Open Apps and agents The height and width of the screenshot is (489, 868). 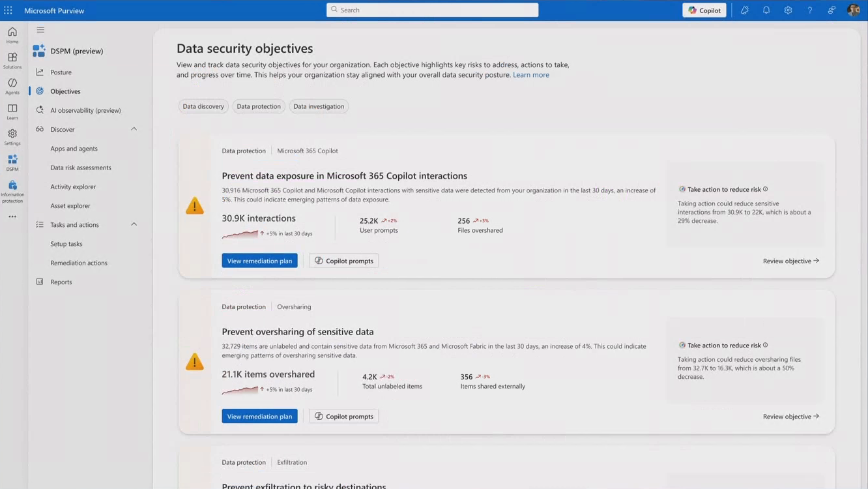[74, 149]
